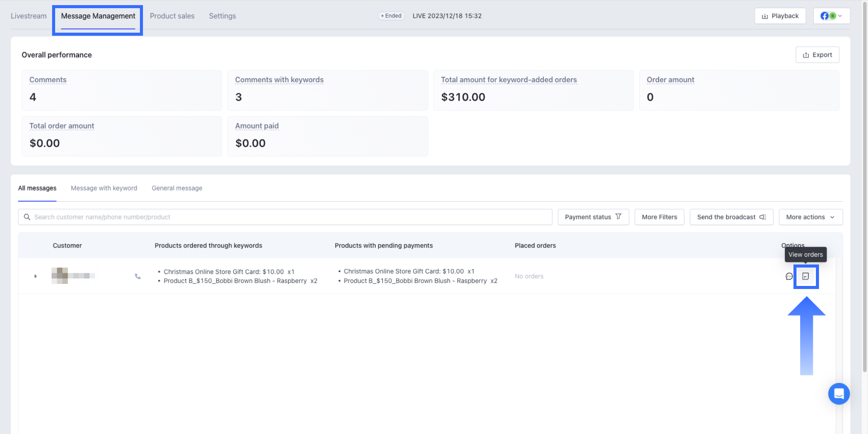868x434 pixels.
Task: Switch to the Livestream tab
Action: 29,16
